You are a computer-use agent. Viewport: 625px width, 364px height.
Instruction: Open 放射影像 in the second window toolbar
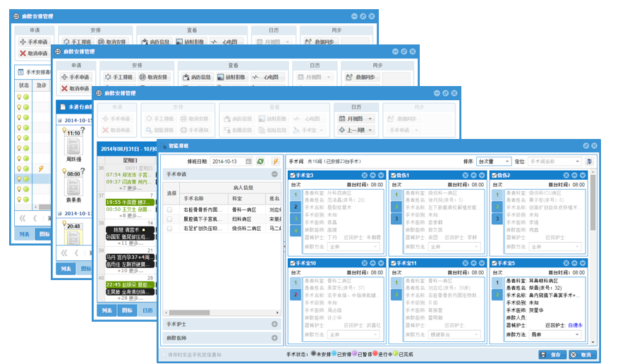tap(231, 77)
